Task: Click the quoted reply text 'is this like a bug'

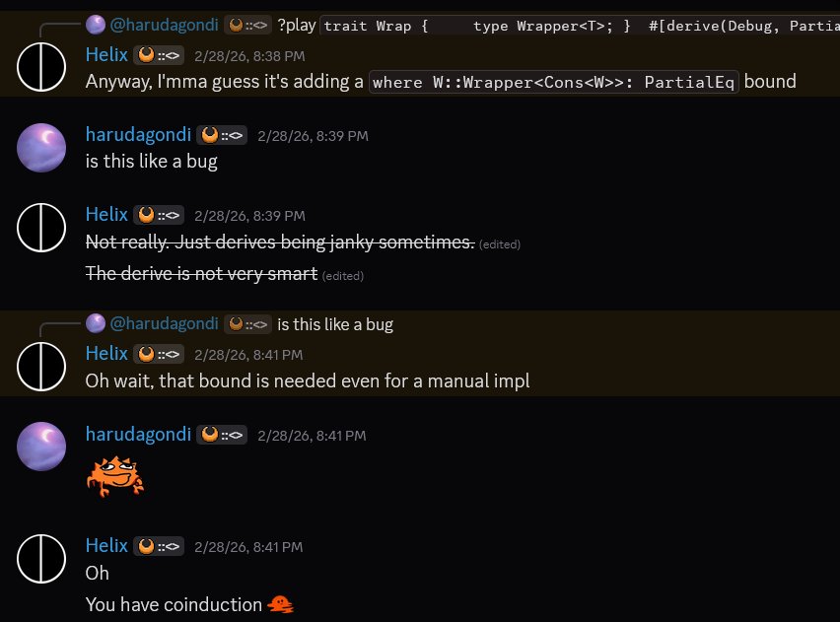Action: [334, 323]
